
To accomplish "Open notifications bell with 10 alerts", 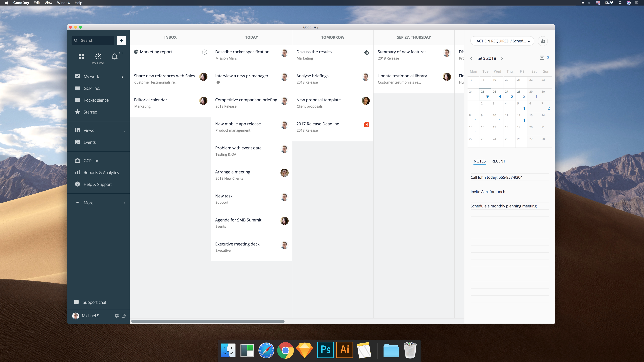I will click(115, 56).
